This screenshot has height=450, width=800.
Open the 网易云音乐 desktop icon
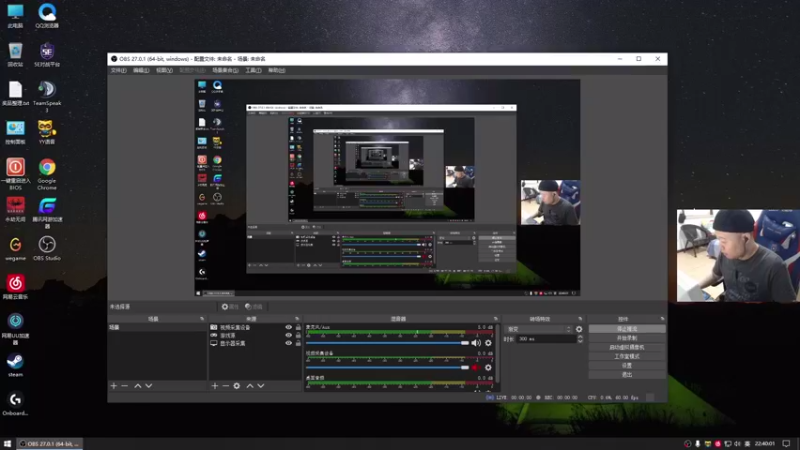(15, 287)
